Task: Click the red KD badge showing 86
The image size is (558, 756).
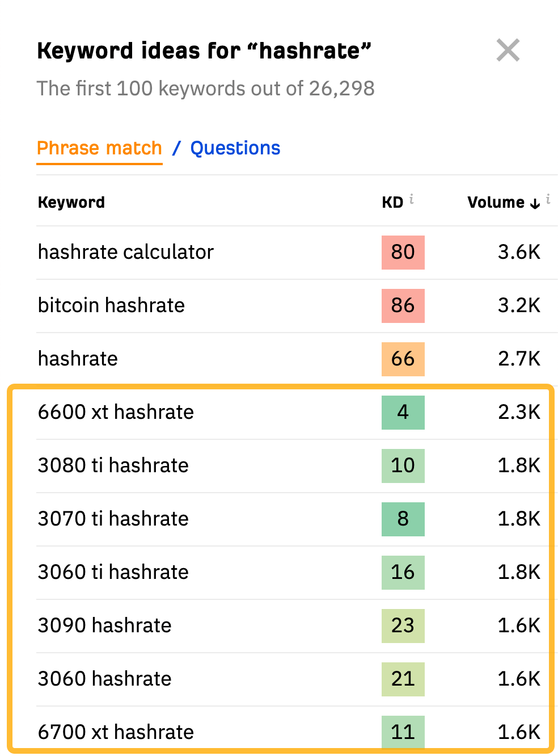Action: [x=403, y=306]
